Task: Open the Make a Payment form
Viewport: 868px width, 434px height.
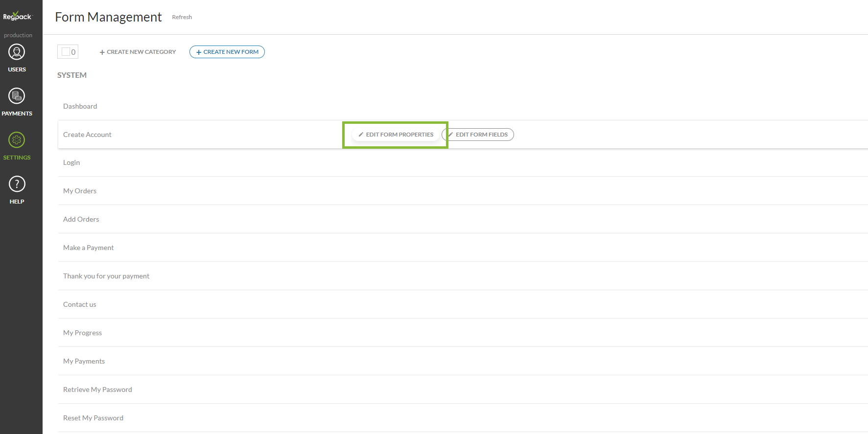Action: pos(88,248)
